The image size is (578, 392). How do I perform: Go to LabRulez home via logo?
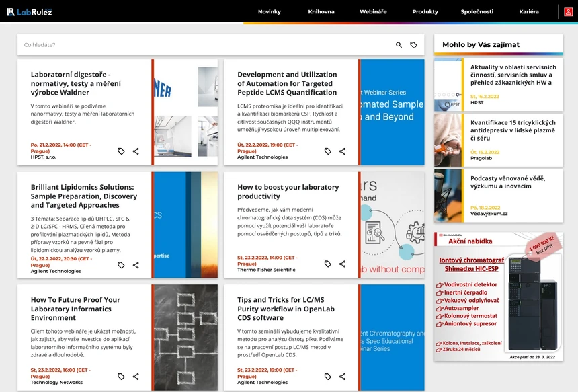(x=30, y=12)
